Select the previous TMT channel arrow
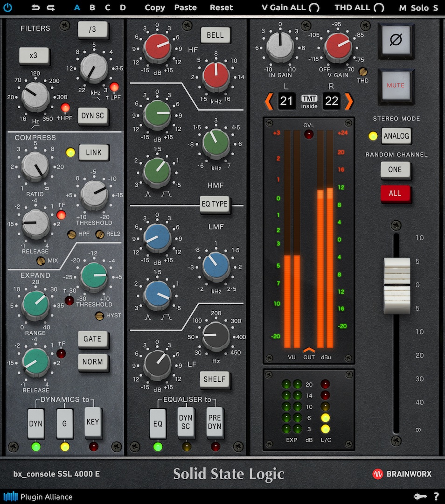Screen dimensions: 445x504 click(269, 101)
